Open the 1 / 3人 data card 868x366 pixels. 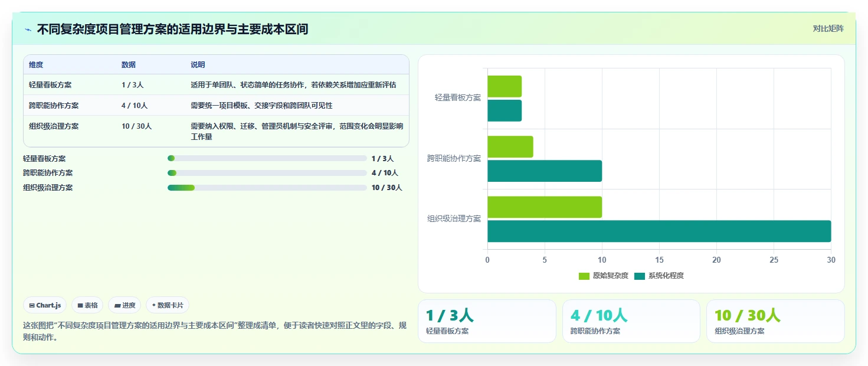[x=487, y=321]
